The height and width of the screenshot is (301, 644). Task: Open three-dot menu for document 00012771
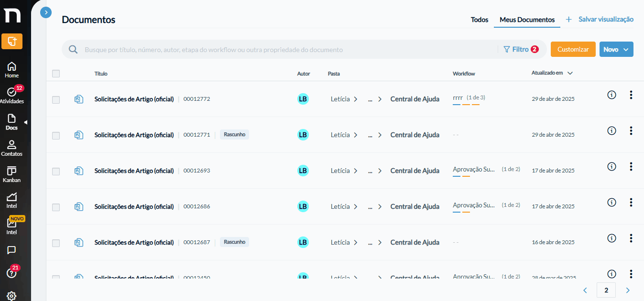pos(631,130)
